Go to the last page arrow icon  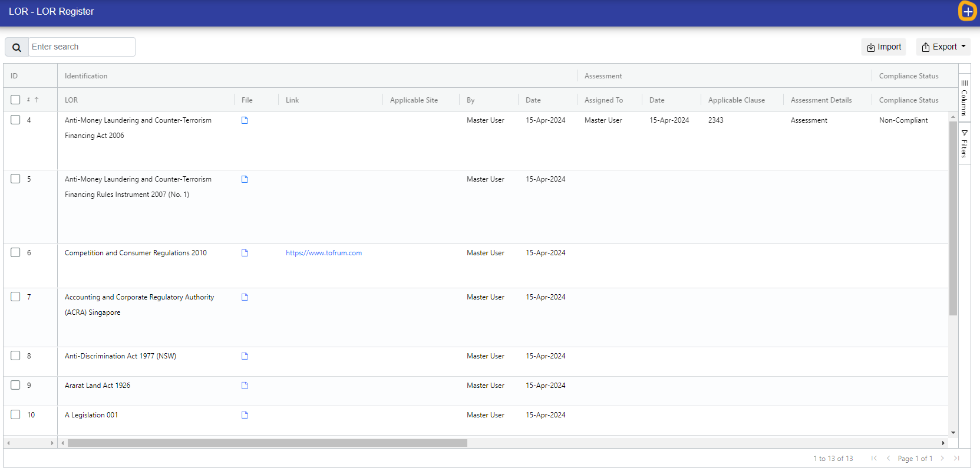tap(956, 458)
